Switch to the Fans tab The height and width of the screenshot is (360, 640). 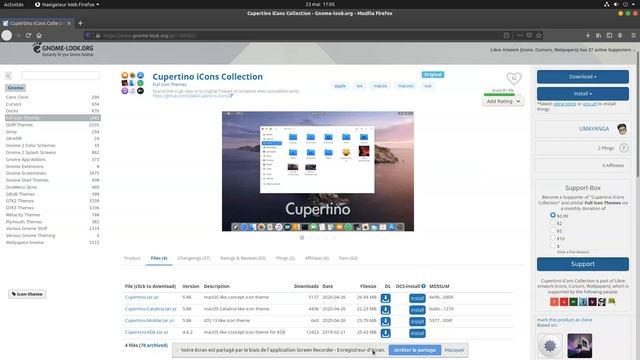pyautogui.click(x=348, y=258)
